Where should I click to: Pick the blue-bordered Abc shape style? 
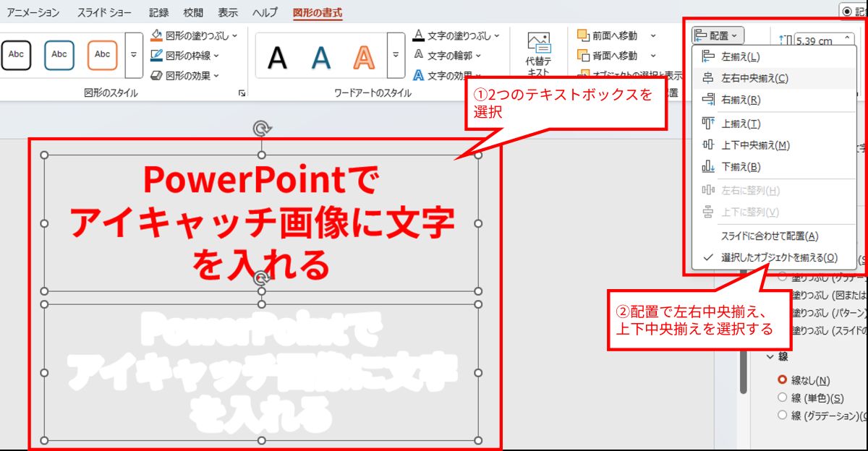pyautogui.click(x=59, y=55)
